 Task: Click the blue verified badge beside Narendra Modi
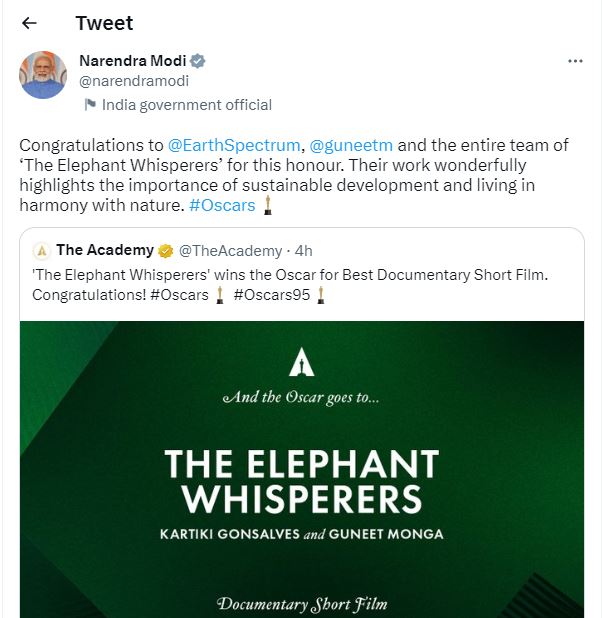point(198,61)
